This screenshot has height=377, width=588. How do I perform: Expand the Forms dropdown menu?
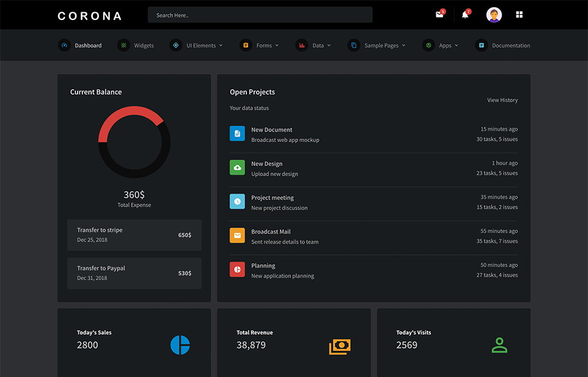pos(267,45)
